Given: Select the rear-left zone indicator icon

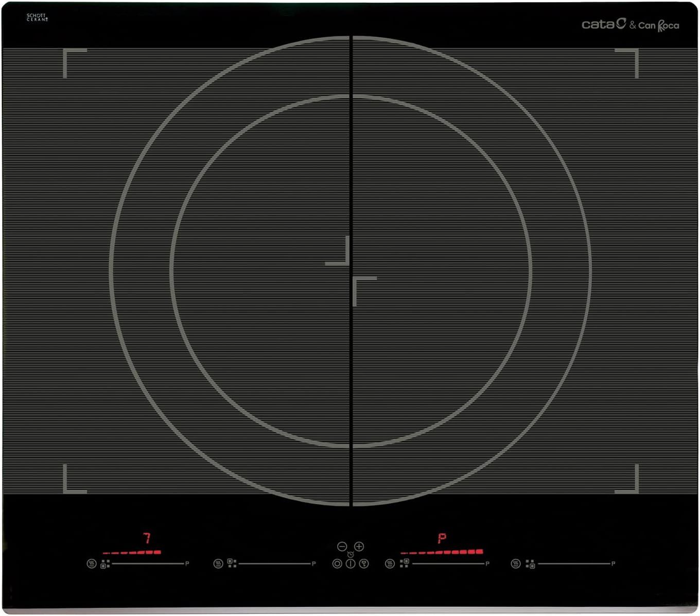Looking at the screenshot, I should coord(232,564).
